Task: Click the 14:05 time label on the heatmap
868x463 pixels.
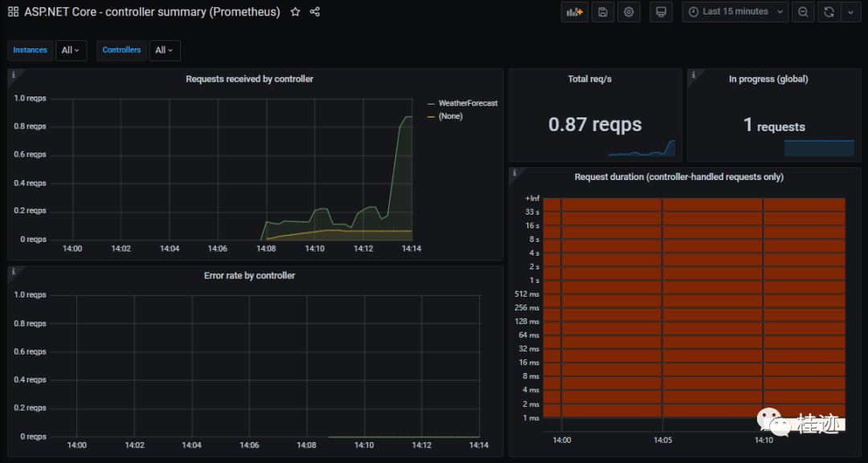Action: pyautogui.click(x=662, y=440)
